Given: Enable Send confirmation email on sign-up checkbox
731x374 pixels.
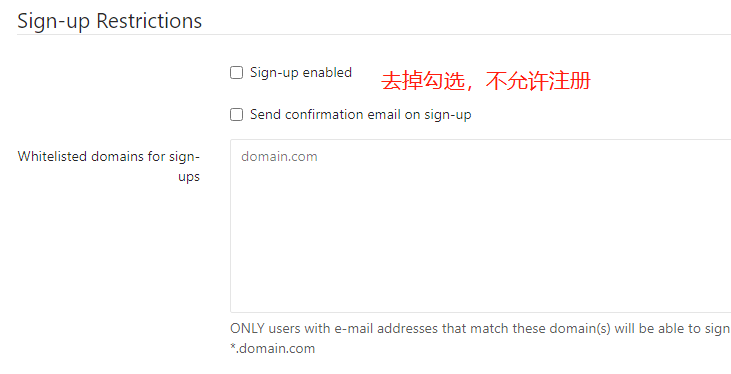Looking at the screenshot, I should point(237,115).
